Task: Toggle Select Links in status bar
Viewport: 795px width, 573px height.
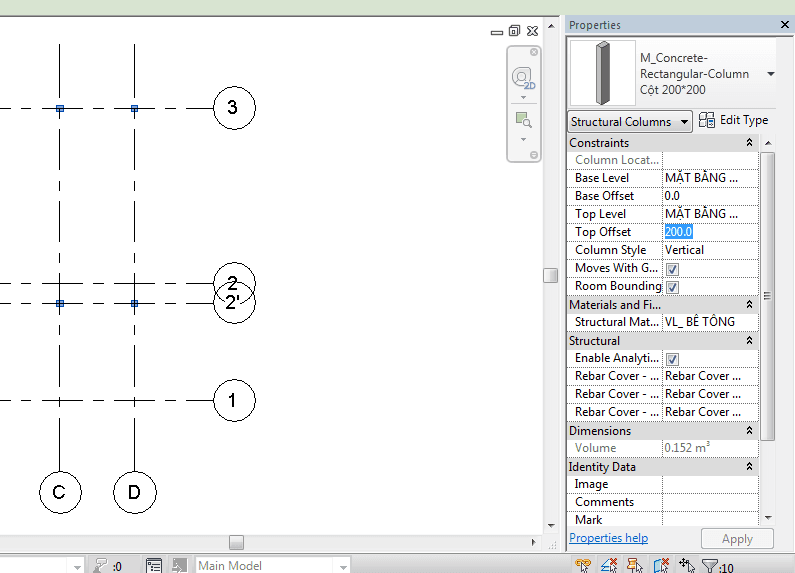Action: tap(583, 565)
